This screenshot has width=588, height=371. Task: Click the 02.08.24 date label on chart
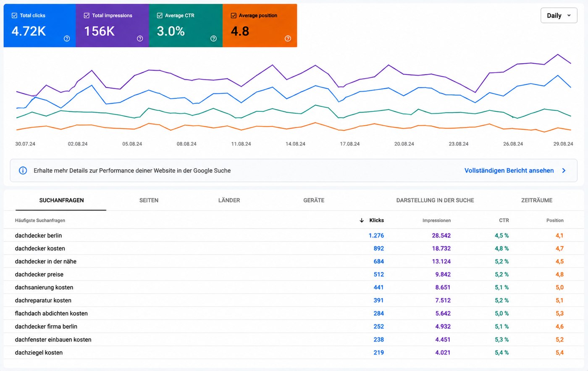78,144
